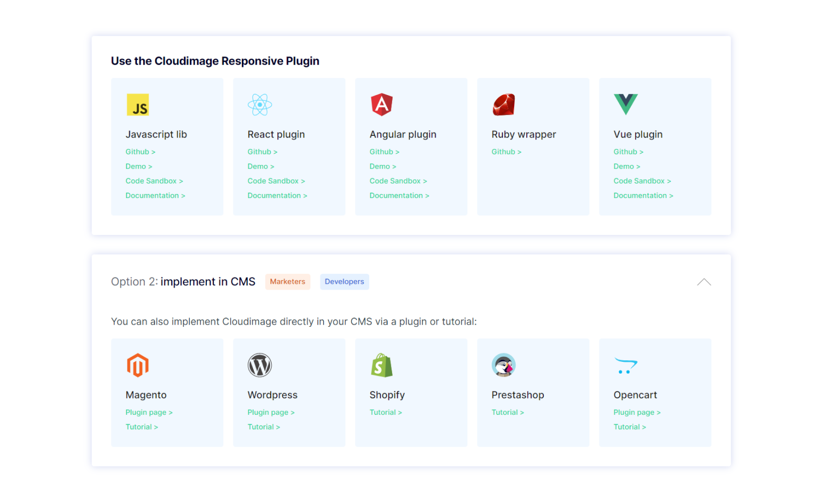Click the 'You can also implement Cloudimage' sentence
817x504 pixels.
294,321
